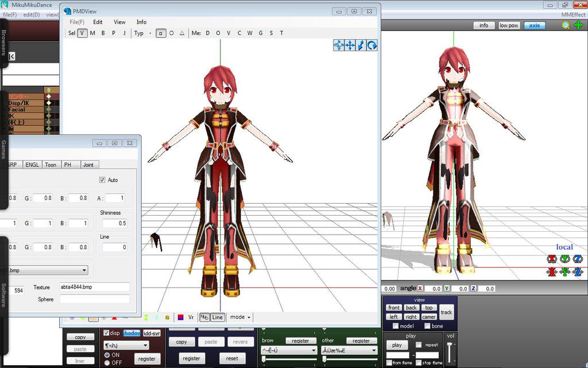Click the info button in MMD viewport
The height and width of the screenshot is (368, 588).
483,25
